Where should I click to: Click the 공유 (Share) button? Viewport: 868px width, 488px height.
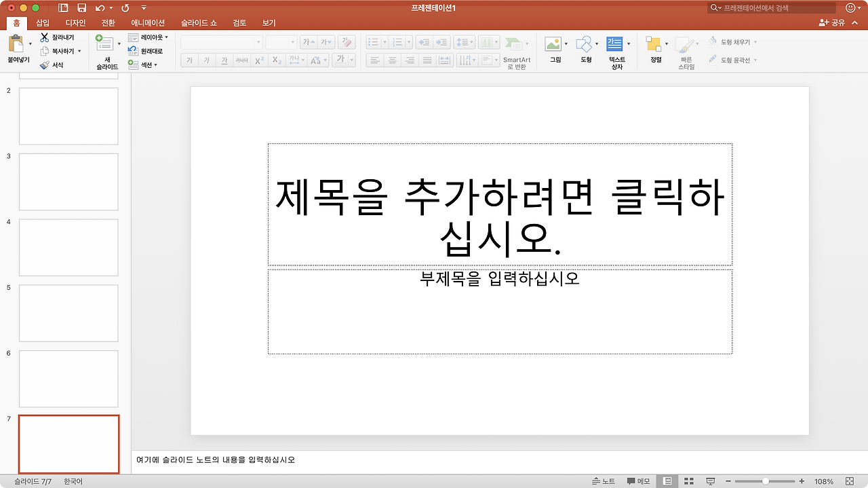[832, 22]
